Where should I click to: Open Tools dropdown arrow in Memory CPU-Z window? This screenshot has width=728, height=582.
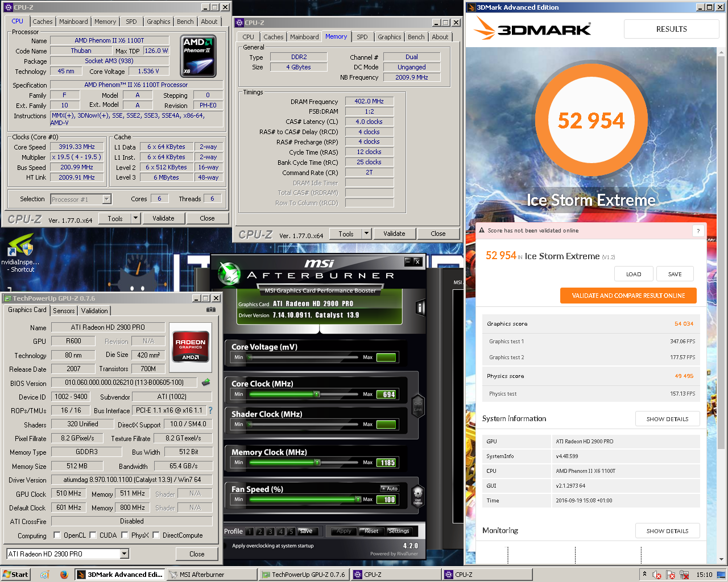(x=366, y=234)
